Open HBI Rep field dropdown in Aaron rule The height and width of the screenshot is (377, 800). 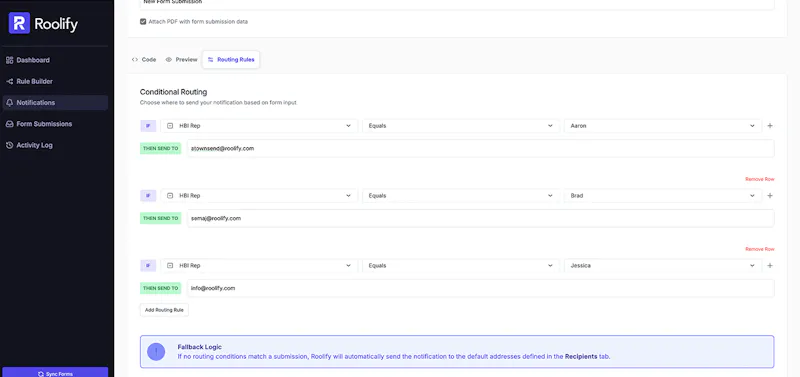(259, 125)
